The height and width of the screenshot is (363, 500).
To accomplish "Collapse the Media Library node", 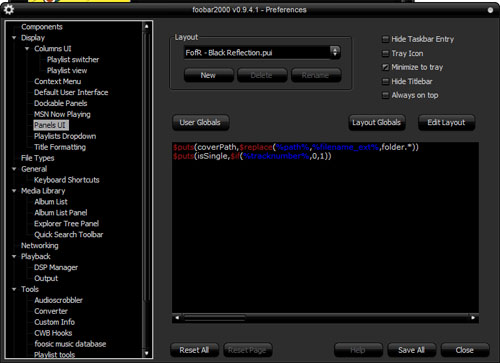I will [14, 191].
